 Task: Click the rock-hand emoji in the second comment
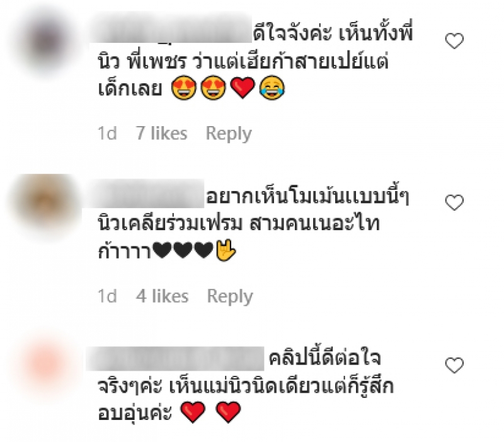pyautogui.click(x=226, y=250)
